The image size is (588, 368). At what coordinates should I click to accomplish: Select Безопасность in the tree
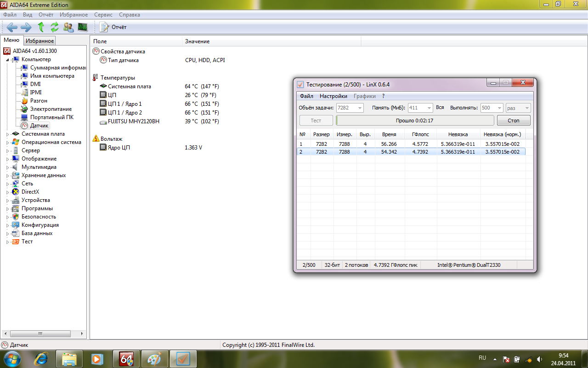pos(39,217)
